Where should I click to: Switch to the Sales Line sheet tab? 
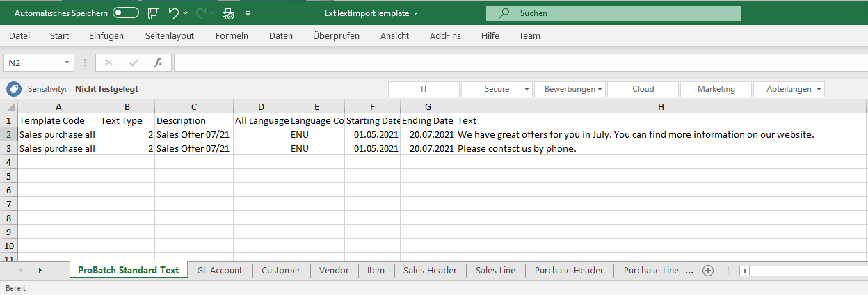(x=495, y=270)
